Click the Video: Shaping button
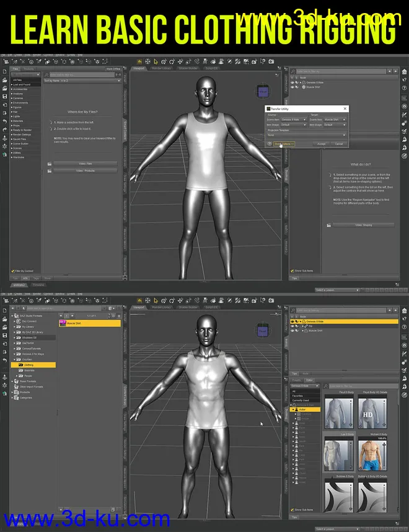 [363, 225]
